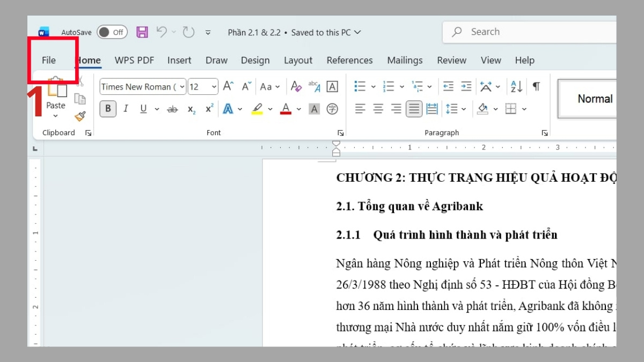Click the Sort icon in Paragraph group
Screen dimensions: 644x362
coord(516,86)
